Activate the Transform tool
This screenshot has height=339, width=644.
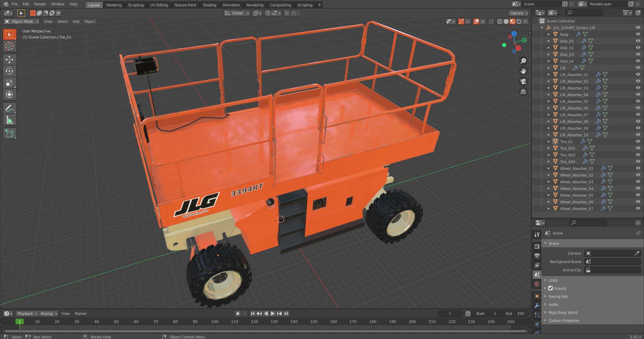9,94
